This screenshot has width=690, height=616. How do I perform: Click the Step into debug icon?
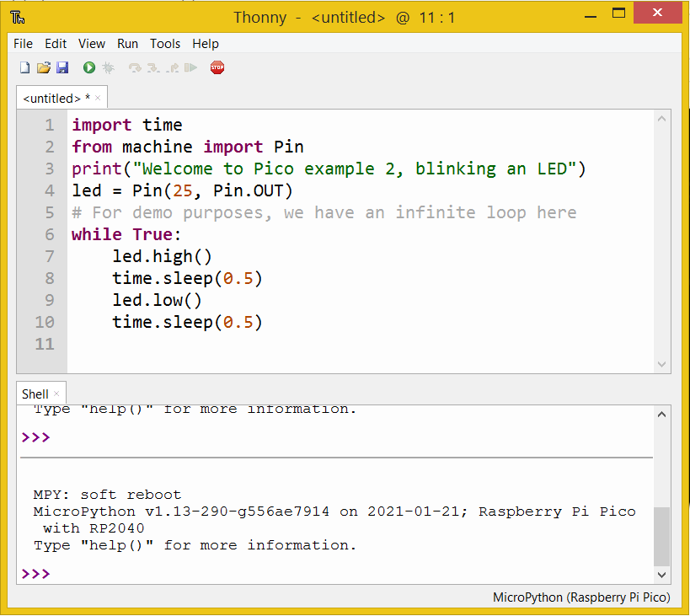coord(153,67)
